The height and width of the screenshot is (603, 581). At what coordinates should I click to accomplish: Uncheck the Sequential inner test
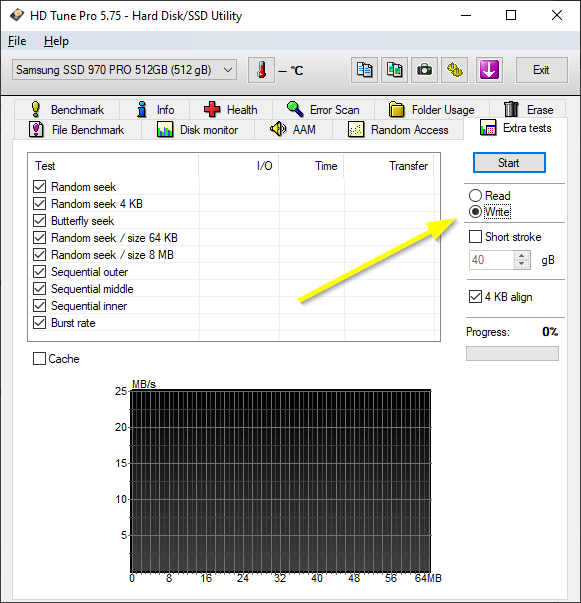click(39, 306)
